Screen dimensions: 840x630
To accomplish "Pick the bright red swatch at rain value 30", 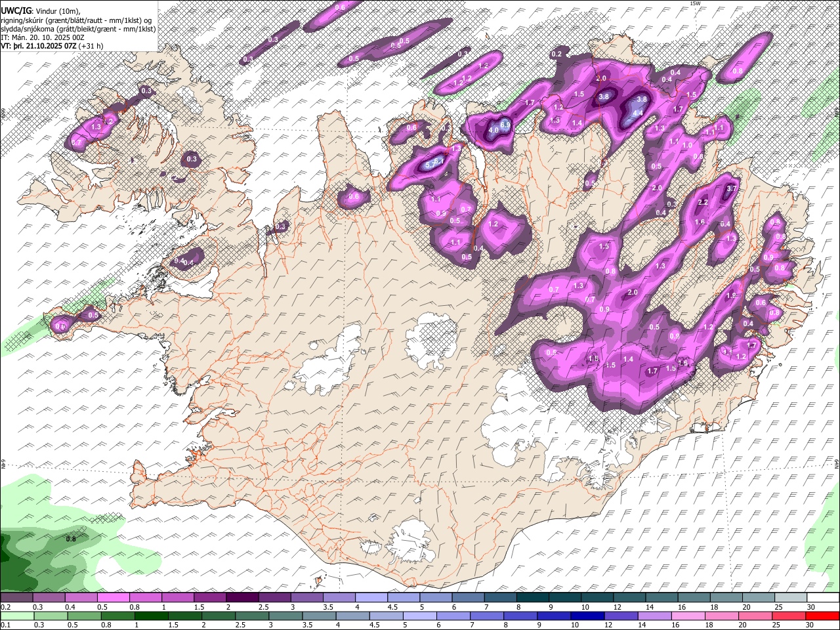I will click(822, 616).
